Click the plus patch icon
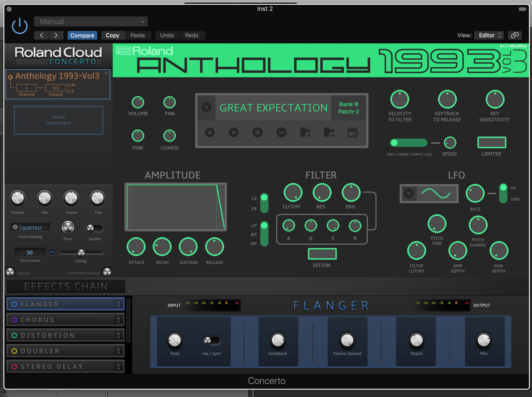 (x=257, y=132)
